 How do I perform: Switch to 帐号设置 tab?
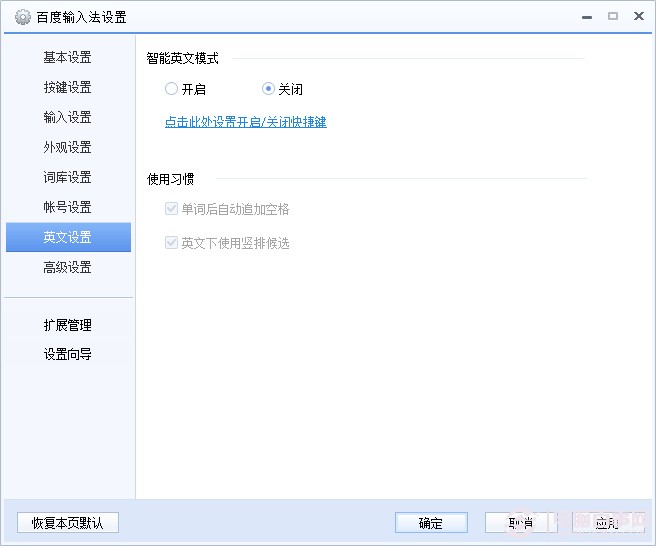tap(67, 207)
